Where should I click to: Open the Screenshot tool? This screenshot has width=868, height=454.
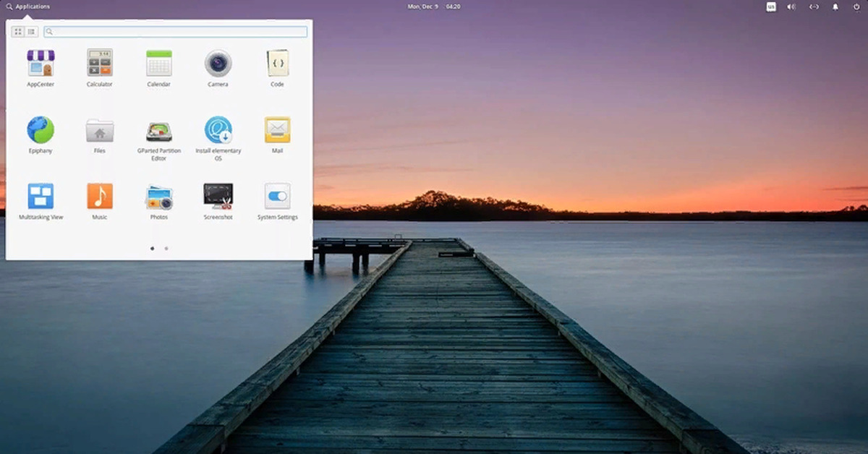coord(218,196)
